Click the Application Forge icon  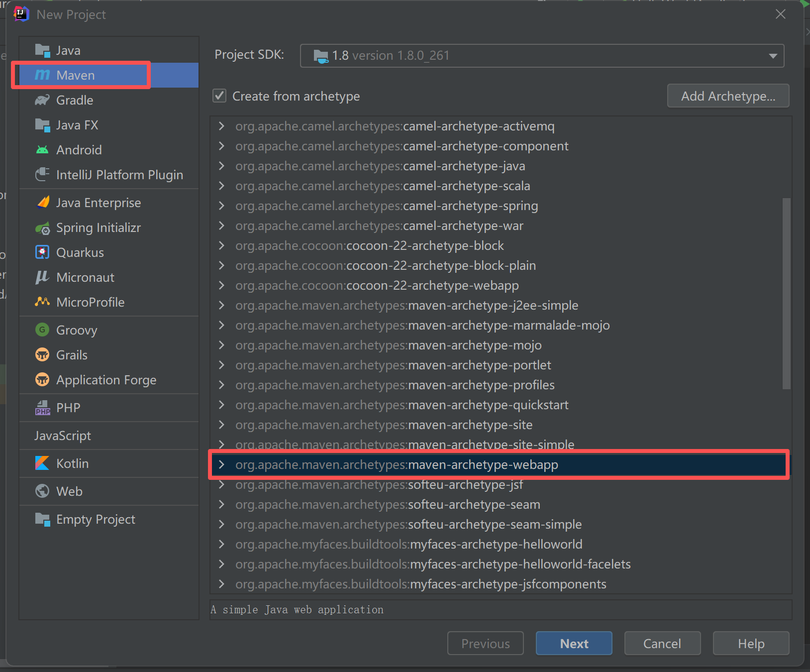click(42, 380)
